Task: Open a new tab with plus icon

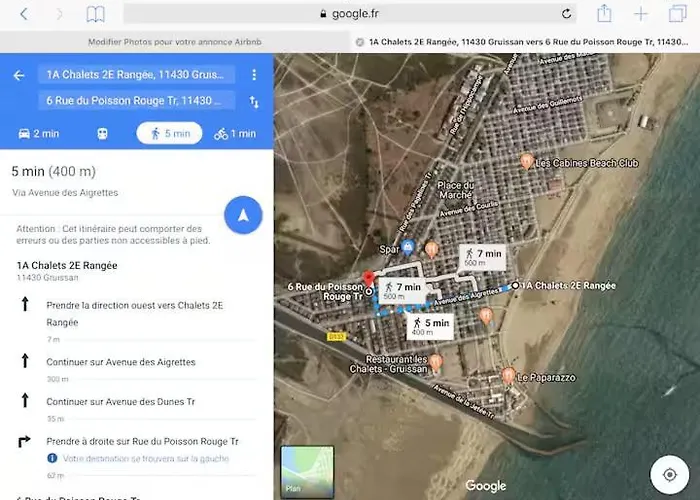Action: point(641,14)
